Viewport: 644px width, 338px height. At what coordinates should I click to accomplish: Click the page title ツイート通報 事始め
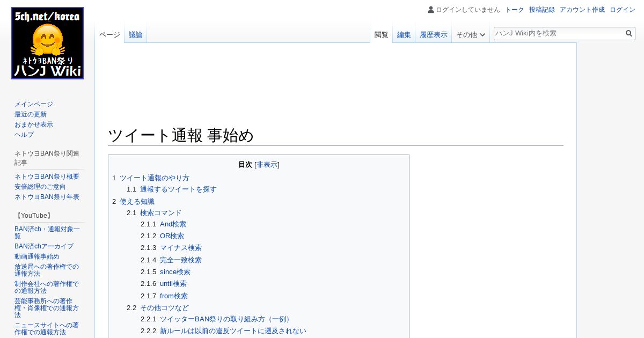click(x=181, y=135)
